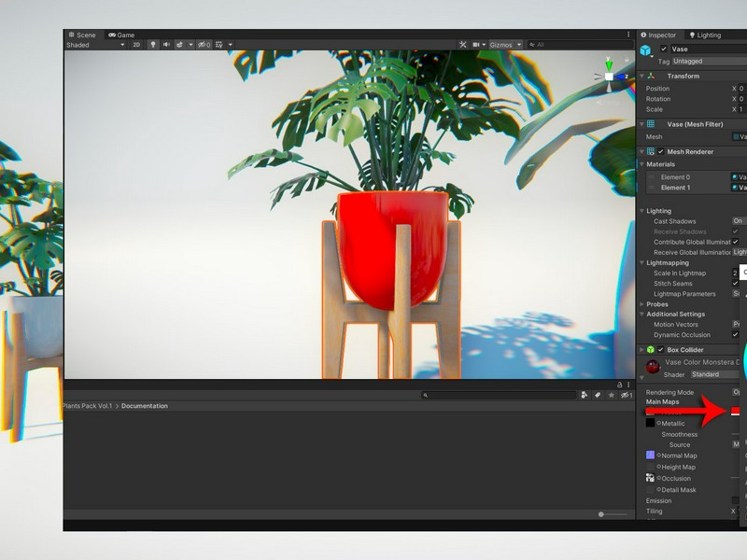This screenshot has height=560, width=747.
Task: Toggle the Mesh Renderer enabled checkbox
Action: [661, 151]
